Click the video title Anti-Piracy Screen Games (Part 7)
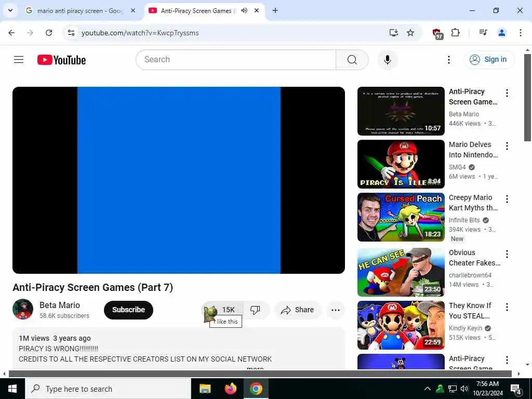 (92, 287)
